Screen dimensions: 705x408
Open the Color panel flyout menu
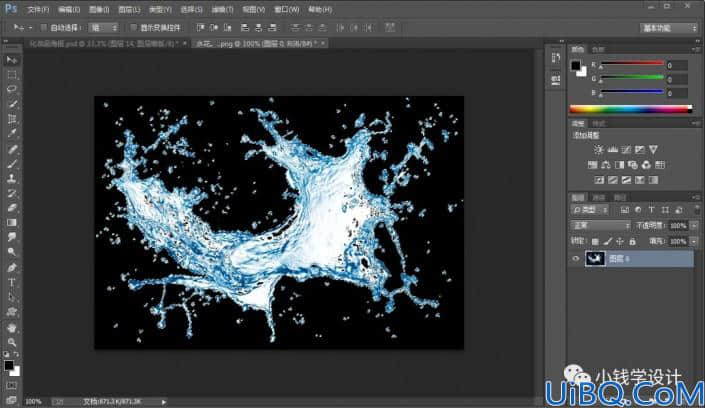[x=696, y=49]
